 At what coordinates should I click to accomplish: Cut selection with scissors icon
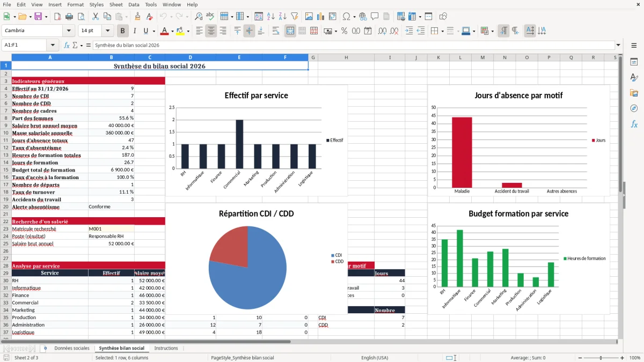tap(96, 17)
